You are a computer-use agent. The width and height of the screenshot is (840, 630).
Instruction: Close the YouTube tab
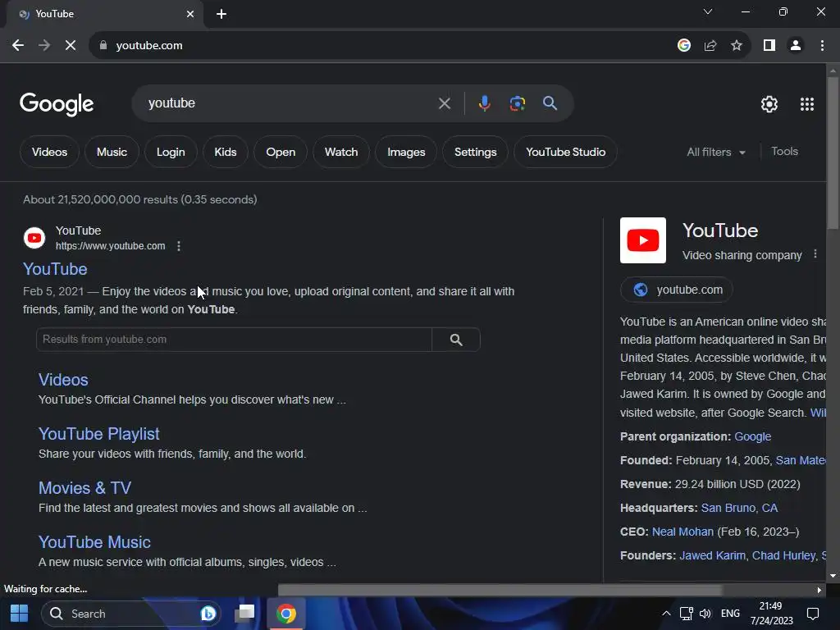(190, 14)
